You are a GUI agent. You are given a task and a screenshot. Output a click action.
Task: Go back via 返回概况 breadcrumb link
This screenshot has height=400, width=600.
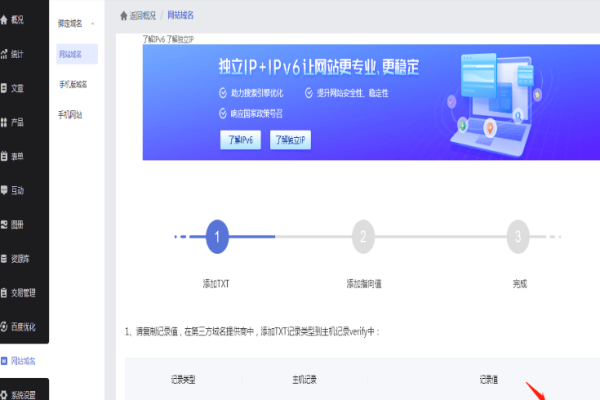pyautogui.click(x=142, y=16)
